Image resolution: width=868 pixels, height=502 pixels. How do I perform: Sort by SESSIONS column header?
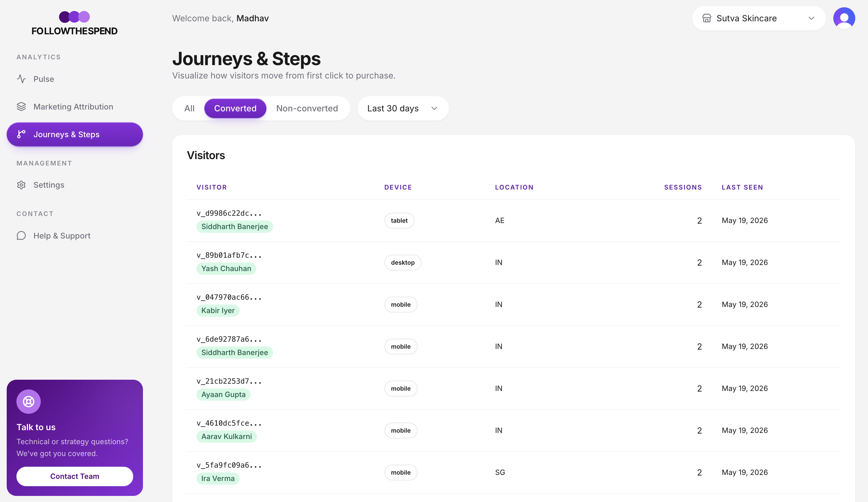[x=683, y=187]
